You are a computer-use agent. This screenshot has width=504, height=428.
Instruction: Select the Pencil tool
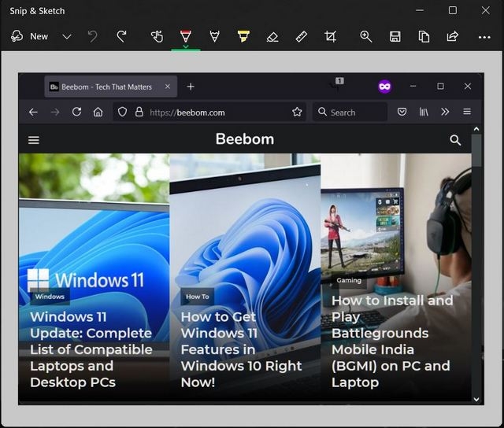214,36
